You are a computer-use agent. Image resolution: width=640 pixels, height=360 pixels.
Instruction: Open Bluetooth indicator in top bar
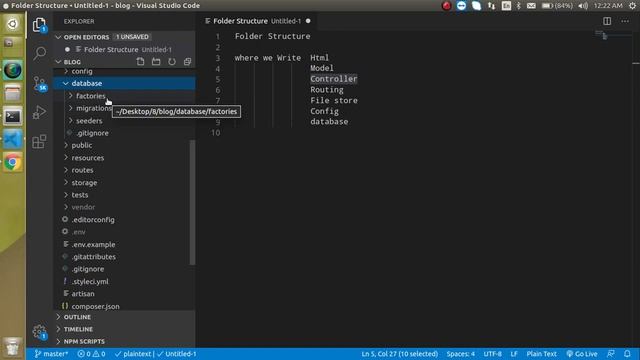(x=518, y=6)
